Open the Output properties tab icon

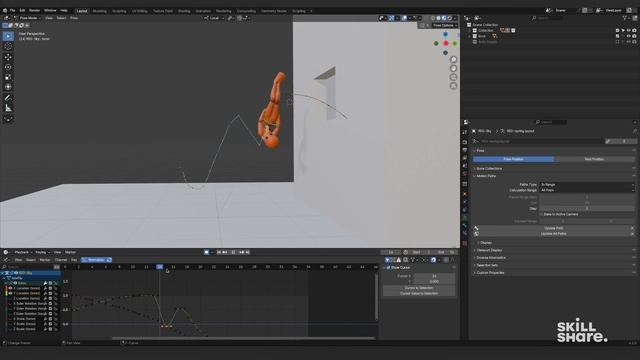click(464, 150)
